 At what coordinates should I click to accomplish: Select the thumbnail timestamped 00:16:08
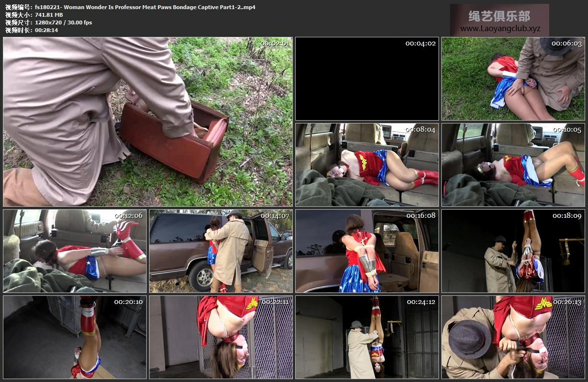point(367,251)
